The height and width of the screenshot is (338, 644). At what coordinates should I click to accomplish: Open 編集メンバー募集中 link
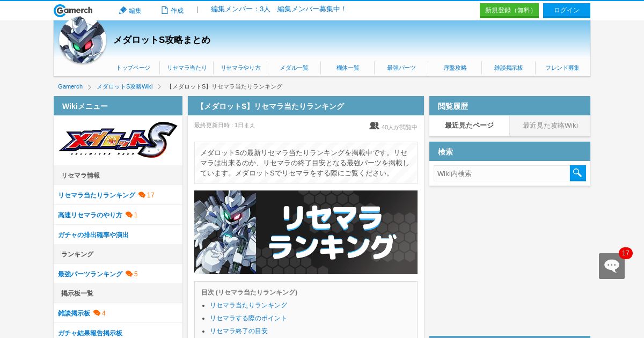311,9
